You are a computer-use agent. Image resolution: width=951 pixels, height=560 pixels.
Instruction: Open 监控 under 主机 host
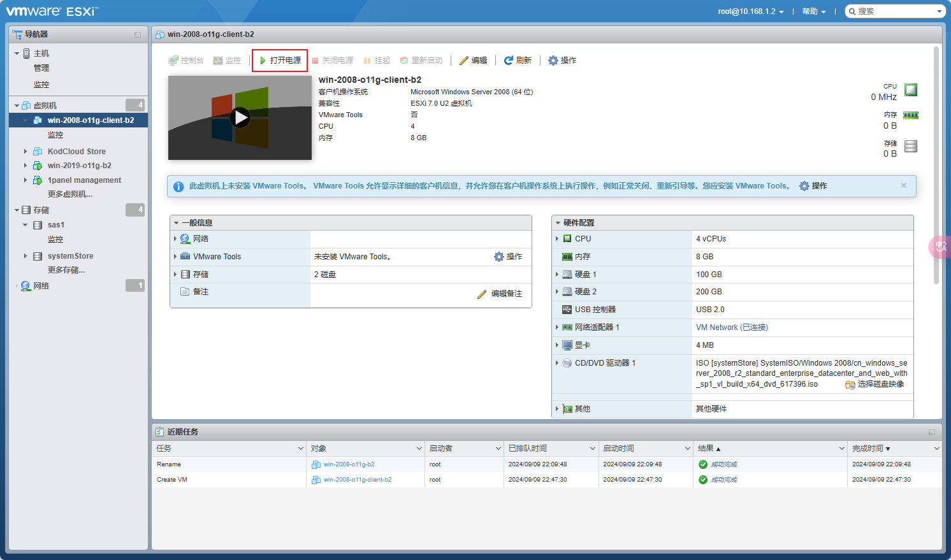click(41, 85)
